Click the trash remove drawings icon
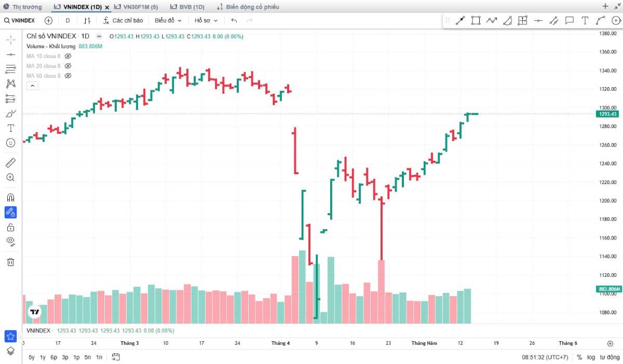This screenshot has height=364, width=623. point(10,262)
